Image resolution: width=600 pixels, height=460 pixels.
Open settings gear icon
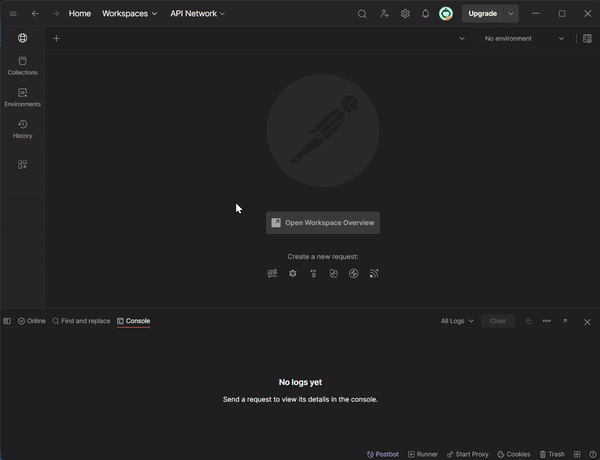coord(405,14)
